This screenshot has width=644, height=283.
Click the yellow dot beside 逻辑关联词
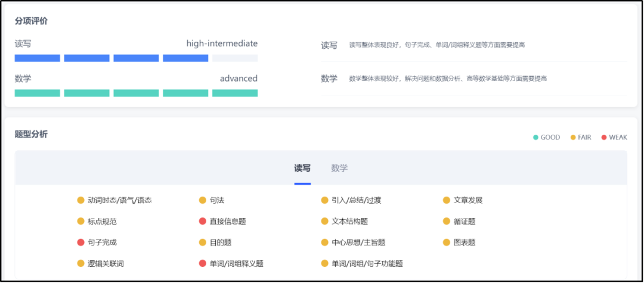(80, 264)
